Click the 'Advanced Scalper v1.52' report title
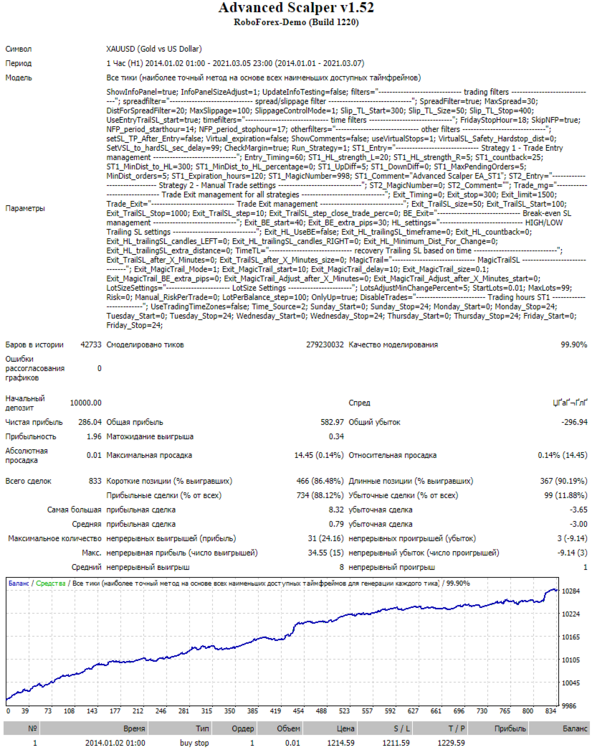 296,8
